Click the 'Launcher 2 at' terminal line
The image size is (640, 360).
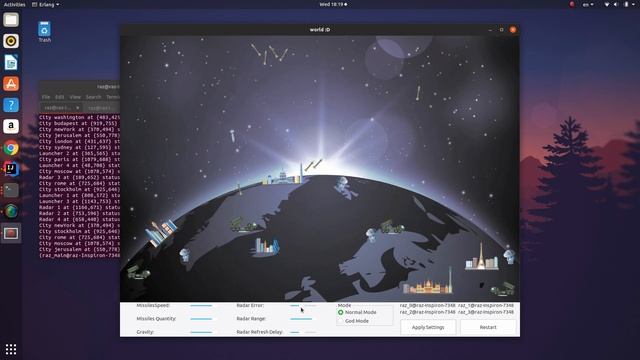(79, 153)
